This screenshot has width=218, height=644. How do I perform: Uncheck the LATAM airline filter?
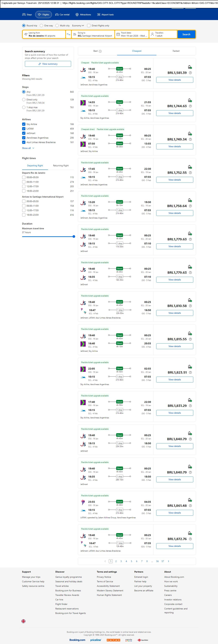click(24, 129)
